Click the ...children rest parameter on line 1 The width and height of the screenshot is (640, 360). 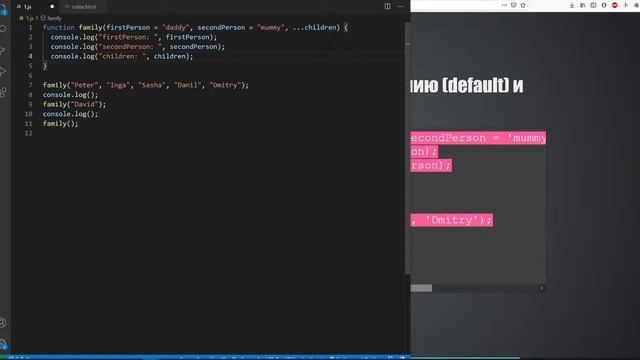(x=316, y=27)
